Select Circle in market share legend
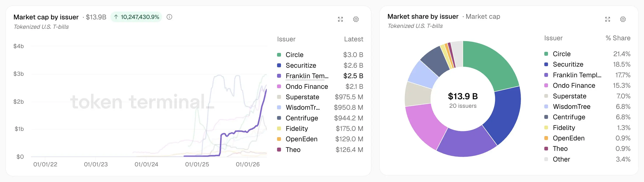The height and width of the screenshot is (182, 644). pyautogui.click(x=562, y=54)
